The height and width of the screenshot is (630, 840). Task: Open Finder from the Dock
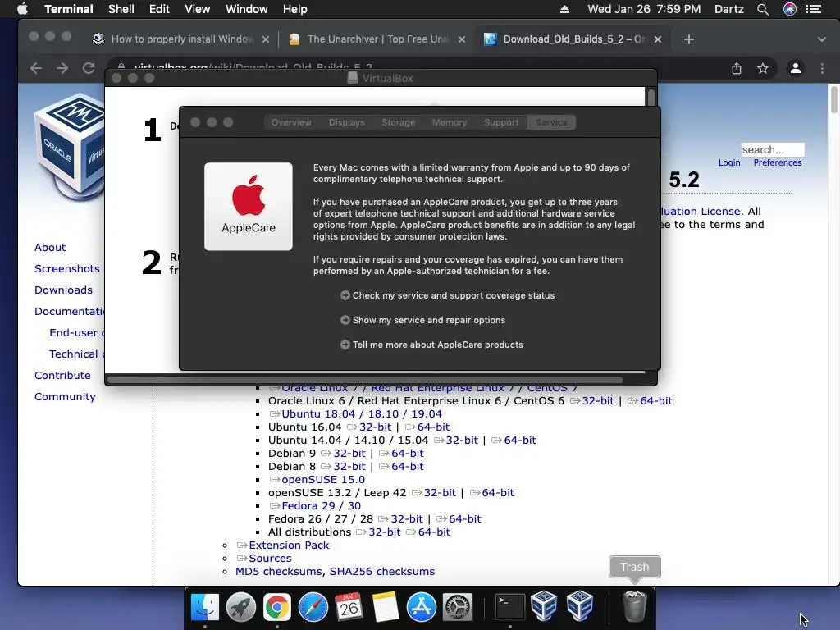coord(204,608)
